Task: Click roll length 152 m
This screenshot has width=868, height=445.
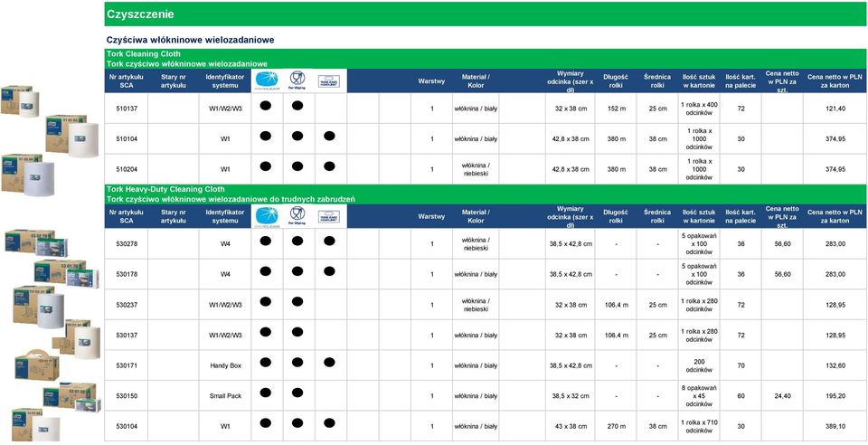Action: tap(616, 109)
